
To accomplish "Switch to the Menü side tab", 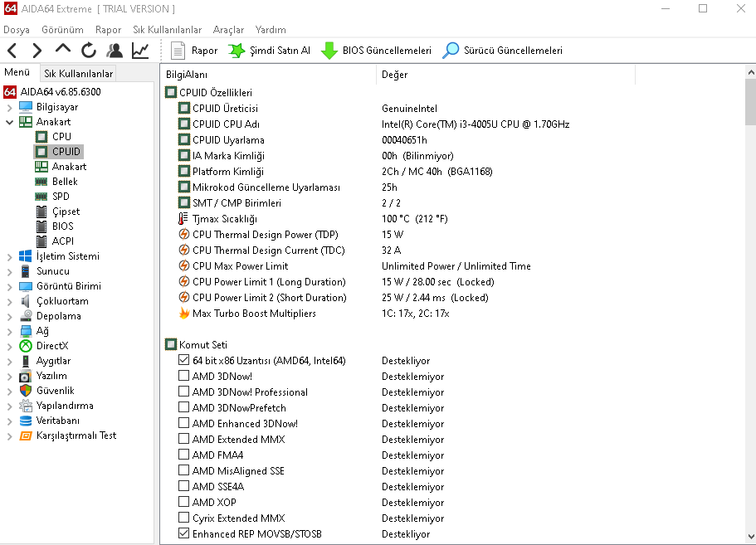I will (17, 72).
